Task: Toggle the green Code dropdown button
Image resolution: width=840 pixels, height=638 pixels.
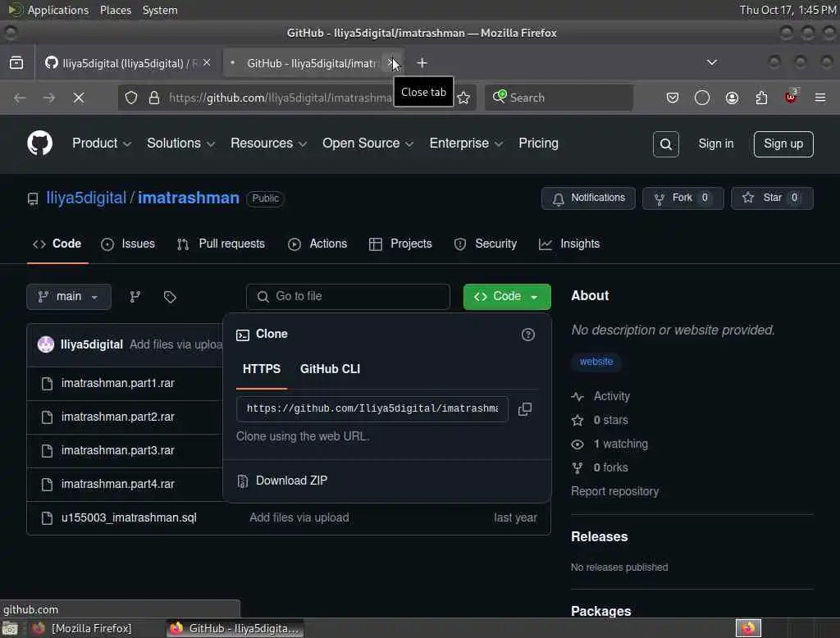Action: point(507,297)
